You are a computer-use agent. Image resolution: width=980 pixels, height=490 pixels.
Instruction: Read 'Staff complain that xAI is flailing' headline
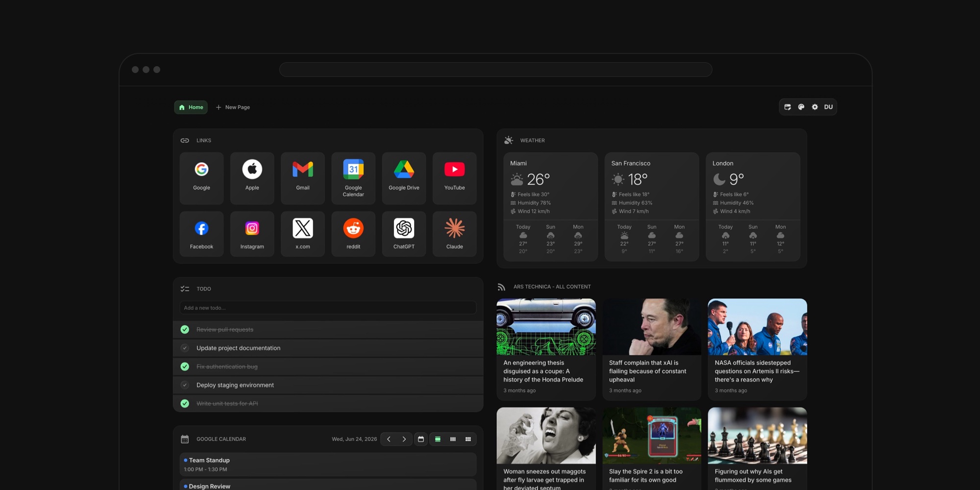648,371
